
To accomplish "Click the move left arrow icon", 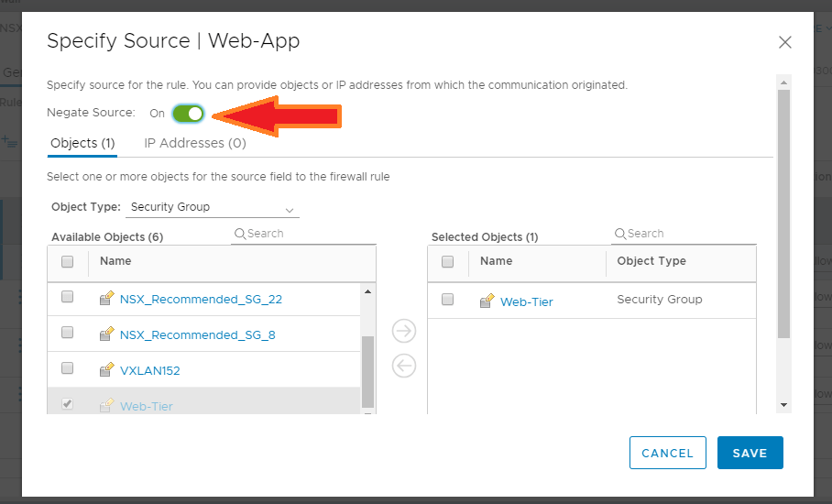I will (403, 366).
